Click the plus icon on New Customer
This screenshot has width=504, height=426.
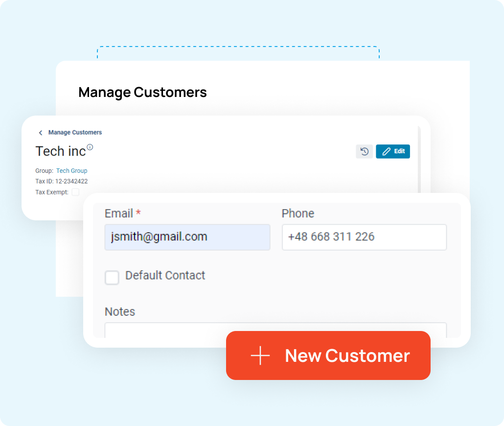(260, 355)
